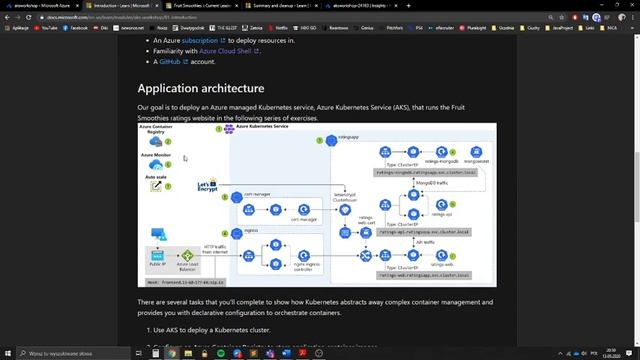Open Task View on the taskbar

(x=138, y=353)
